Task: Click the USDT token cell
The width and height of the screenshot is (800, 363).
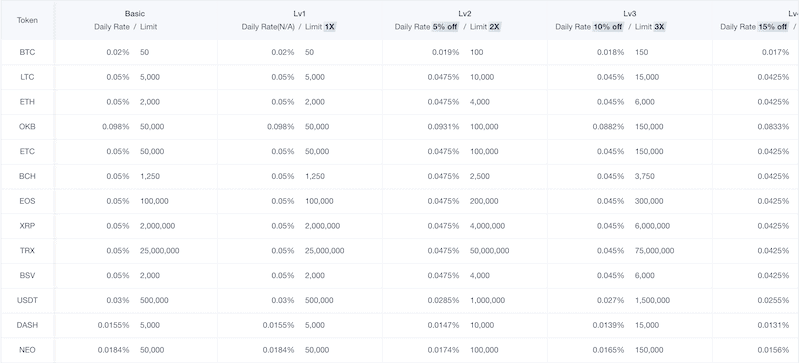Action: (27, 300)
